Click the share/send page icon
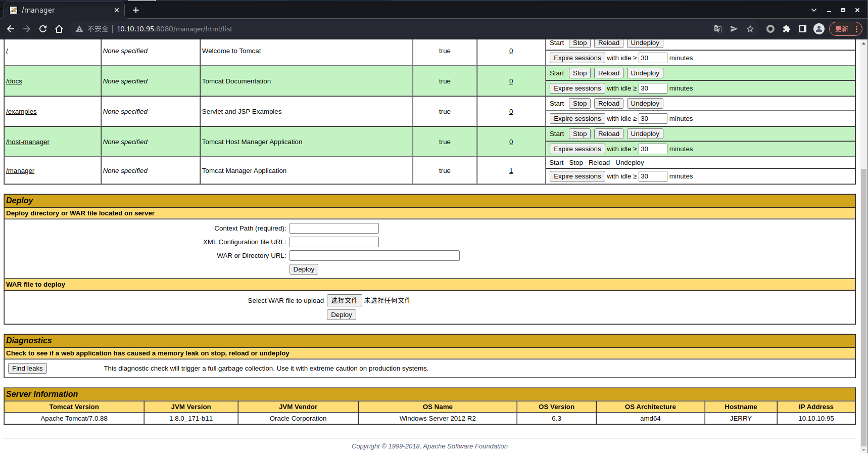868x453 pixels. [734, 29]
